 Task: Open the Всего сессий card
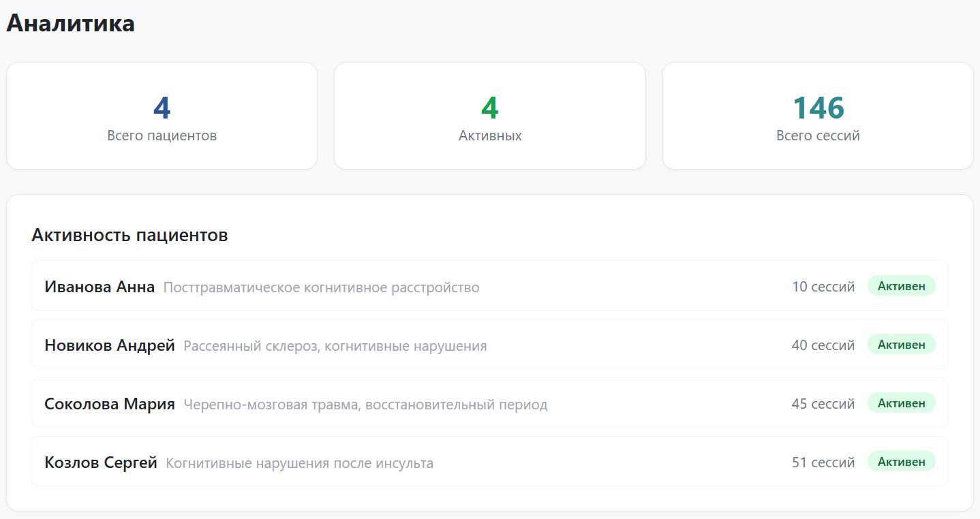tap(818, 116)
